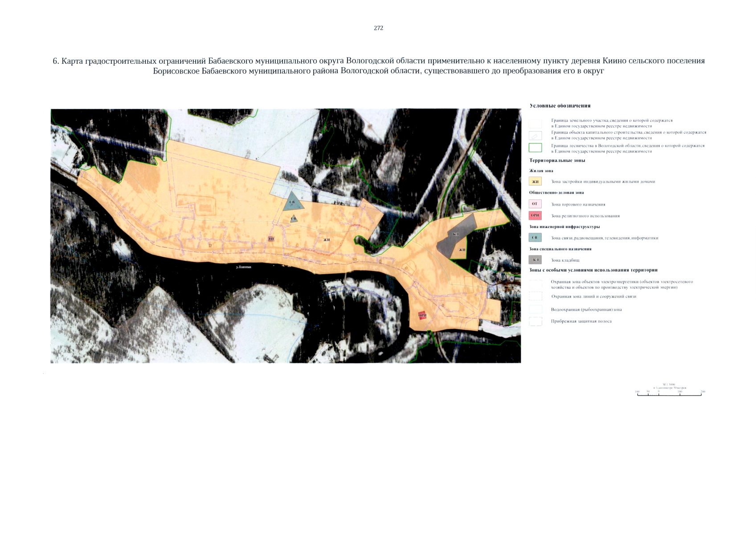
Task: Click the ОТ trade zone legend swatch
Action: coord(535,204)
